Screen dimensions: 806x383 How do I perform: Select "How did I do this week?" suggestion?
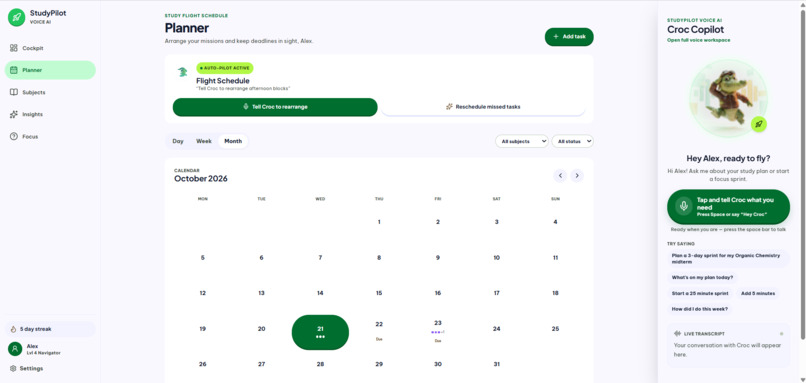click(x=700, y=309)
